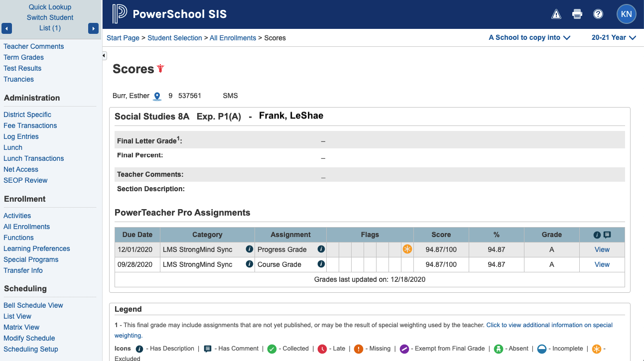Open Transfer Info page
The height and width of the screenshot is (361, 644).
(23, 270)
